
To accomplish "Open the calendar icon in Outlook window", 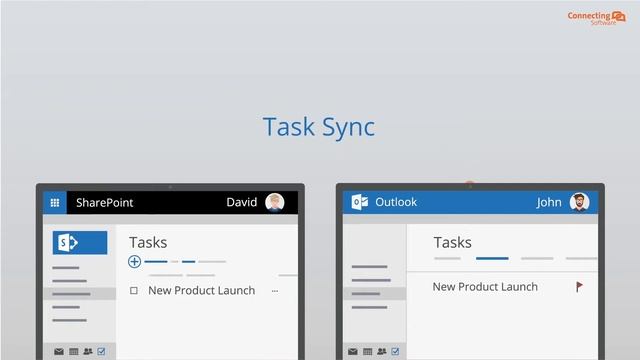I will point(368,351).
